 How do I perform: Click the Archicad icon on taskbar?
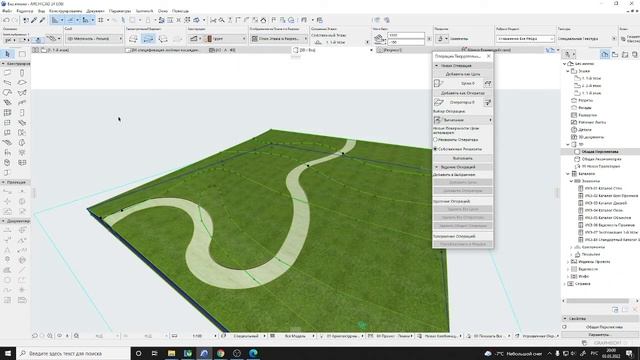(204, 353)
